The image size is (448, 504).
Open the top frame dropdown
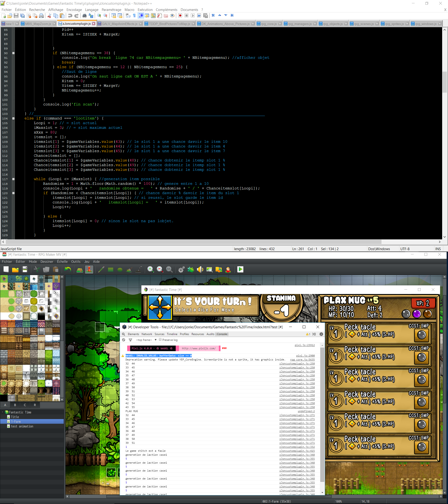pyautogui.click(x=147, y=340)
